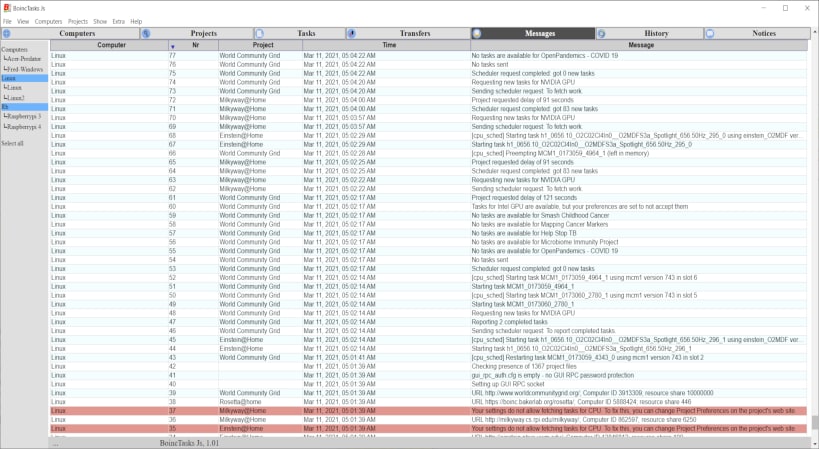Click the gui_rpc_auth.cfg is empty message
Image resolution: width=819 pixels, height=449 pixels.
pyautogui.click(x=553, y=375)
